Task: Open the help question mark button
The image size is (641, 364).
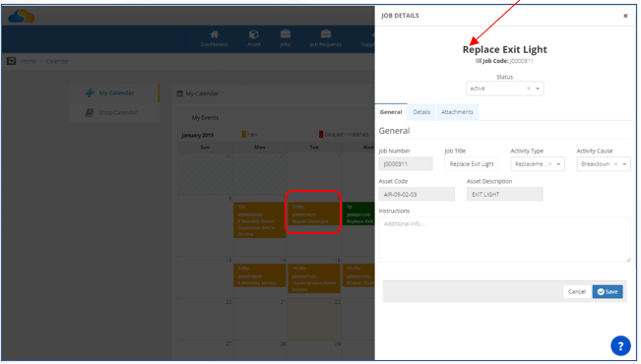Action: click(620, 346)
